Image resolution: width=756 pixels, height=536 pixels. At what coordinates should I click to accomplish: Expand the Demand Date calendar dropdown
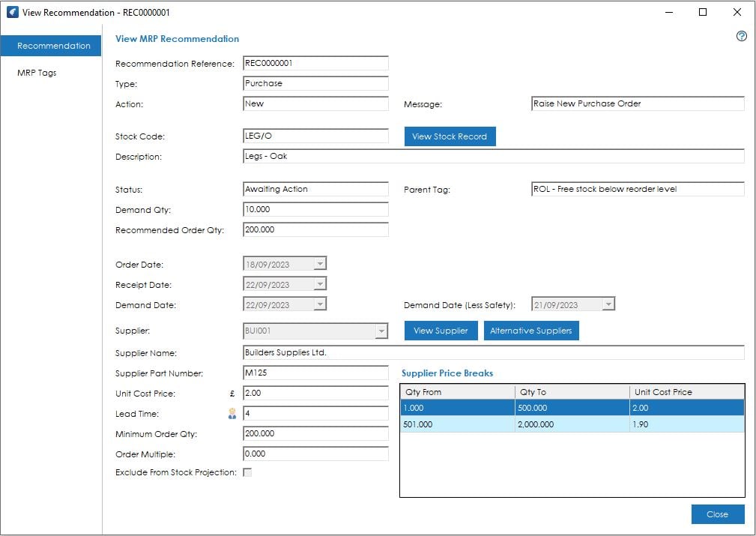tap(321, 304)
